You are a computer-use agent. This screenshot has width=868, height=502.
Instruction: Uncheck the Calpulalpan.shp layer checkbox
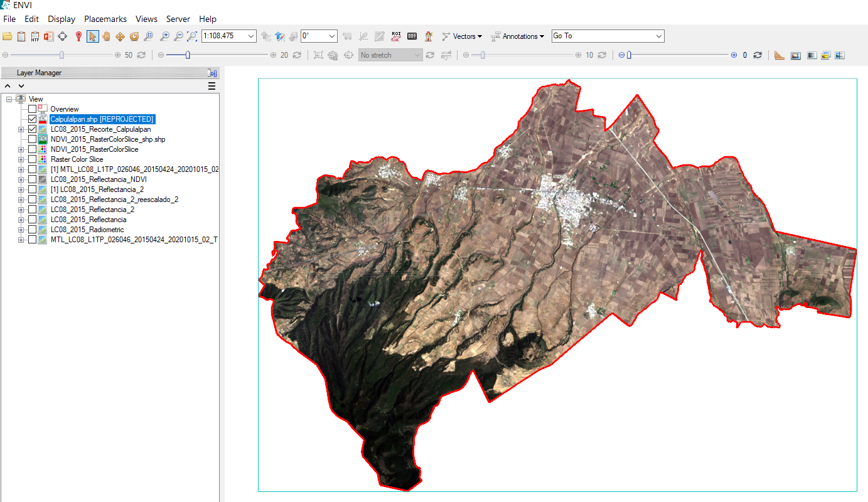[33, 119]
